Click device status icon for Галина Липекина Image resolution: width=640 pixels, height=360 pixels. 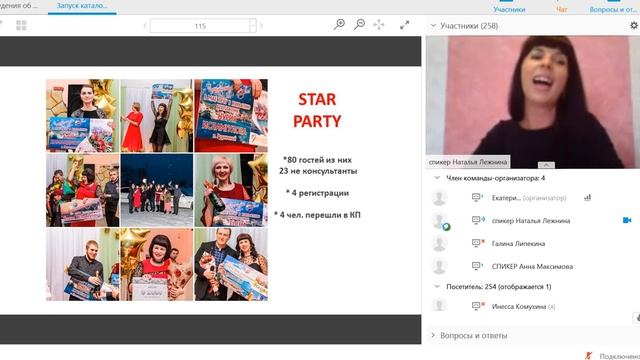coord(478,243)
